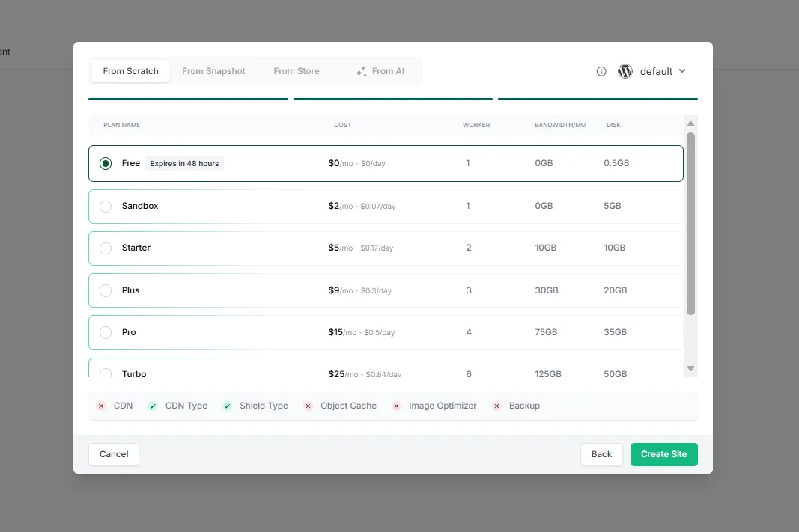Click the 125GB bandwidth value

[548, 374]
